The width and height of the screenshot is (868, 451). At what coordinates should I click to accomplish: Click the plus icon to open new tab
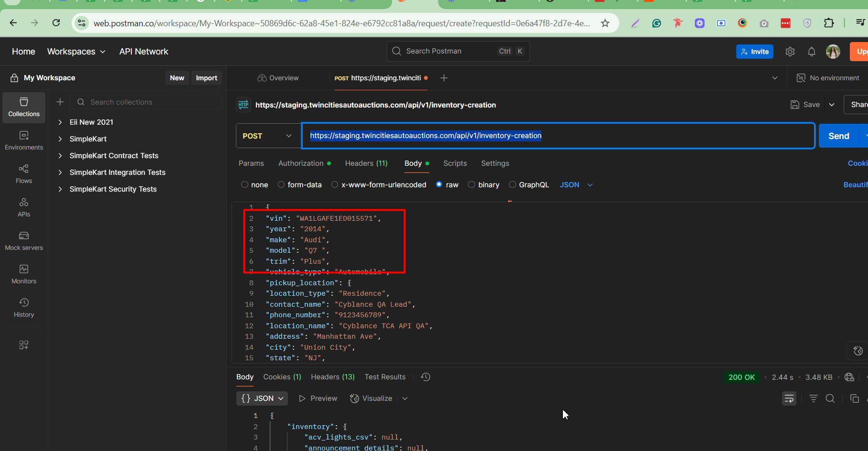tap(444, 78)
